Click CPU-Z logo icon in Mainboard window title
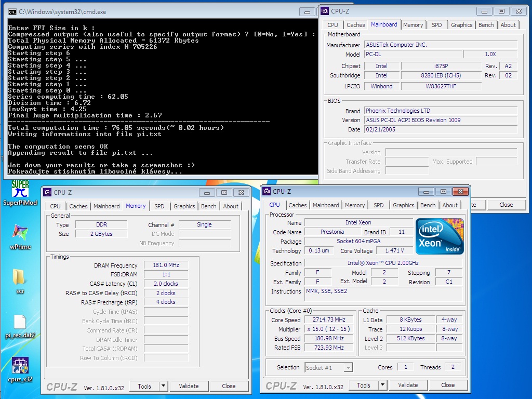532x399 pixels. coord(325,11)
